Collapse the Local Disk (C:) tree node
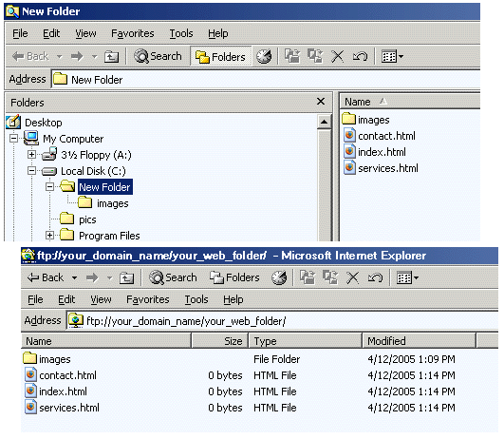Image resolution: width=504 pixels, height=439 pixels. [31, 171]
